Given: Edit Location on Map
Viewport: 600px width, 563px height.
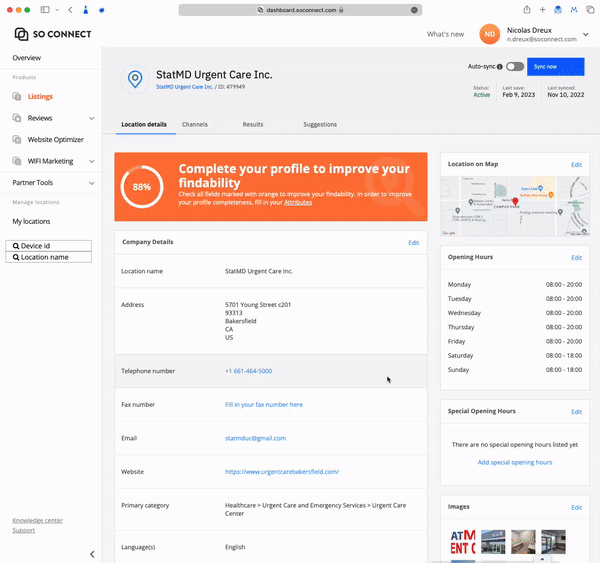Looking at the screenshot, I should pos(576,165).
